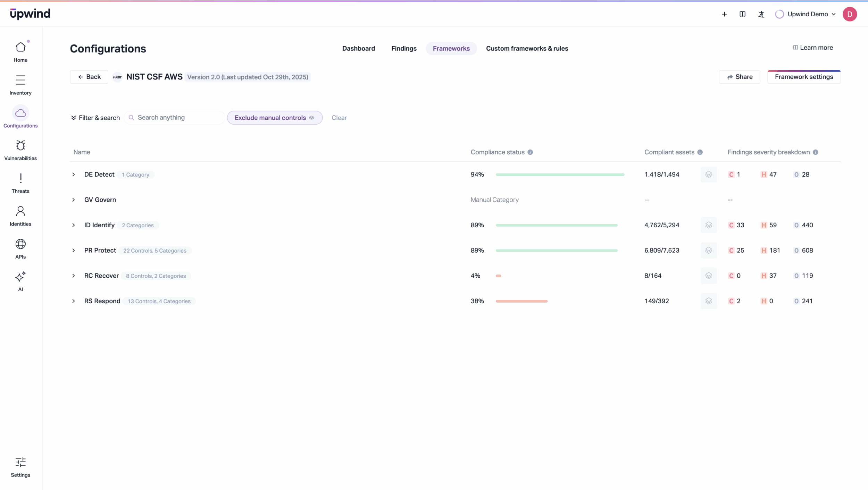868x490 pixels.
Task: Expand the RC Recover row
Action: coord(74,276)
